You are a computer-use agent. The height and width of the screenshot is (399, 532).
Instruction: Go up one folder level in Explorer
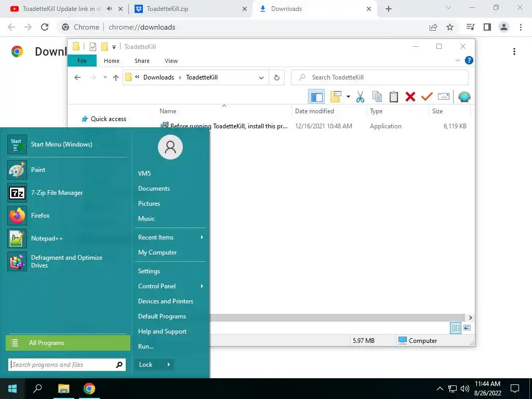coord(116,78)
